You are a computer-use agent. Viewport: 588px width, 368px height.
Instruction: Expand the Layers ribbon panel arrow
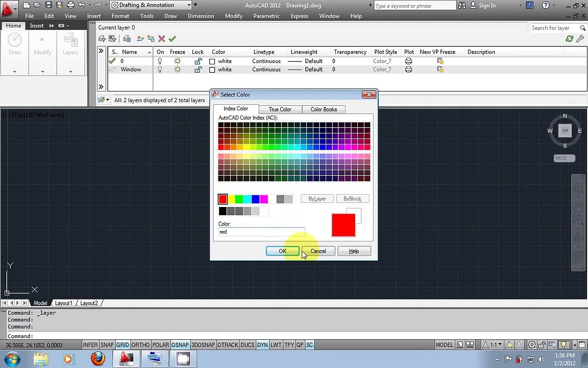coord(70,72)
